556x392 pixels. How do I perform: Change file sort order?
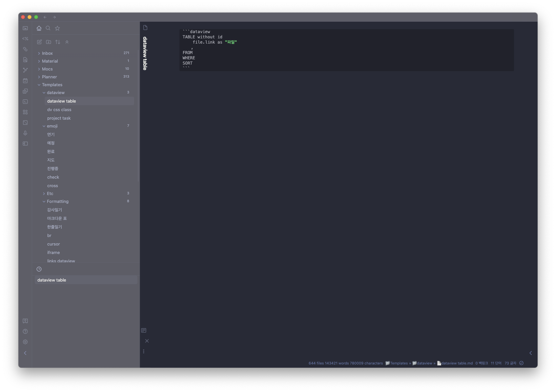pos(58,42)
